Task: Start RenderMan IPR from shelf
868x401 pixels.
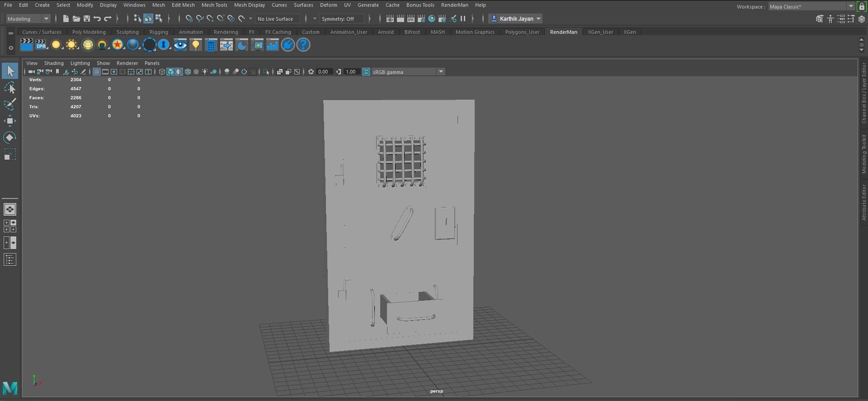Action: coord(41,45)
